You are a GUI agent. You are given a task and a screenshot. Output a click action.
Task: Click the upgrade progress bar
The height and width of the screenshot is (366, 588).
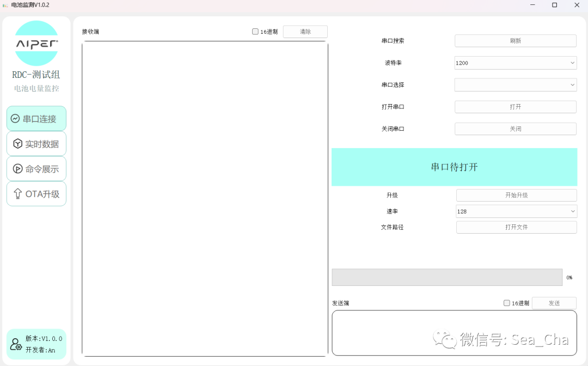coord(447,278)
